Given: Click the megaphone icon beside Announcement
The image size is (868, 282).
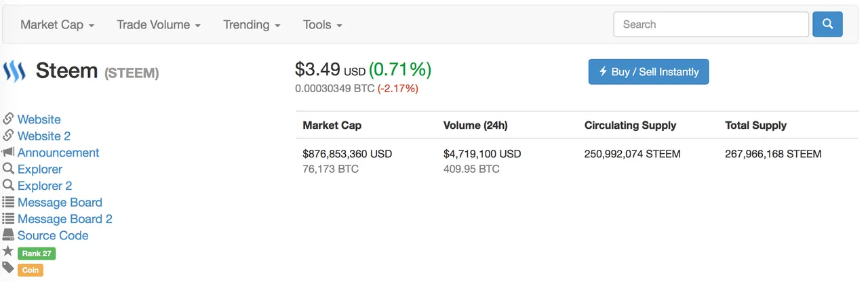Looking at the screenshot, I should 8,153.
